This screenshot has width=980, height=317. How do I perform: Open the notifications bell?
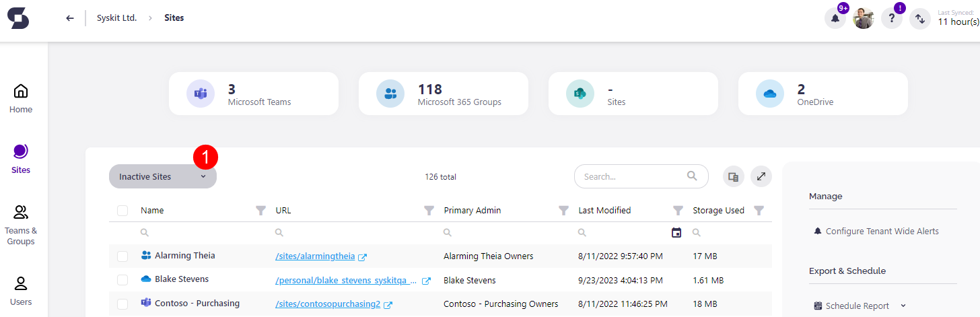tap(835, 18)
